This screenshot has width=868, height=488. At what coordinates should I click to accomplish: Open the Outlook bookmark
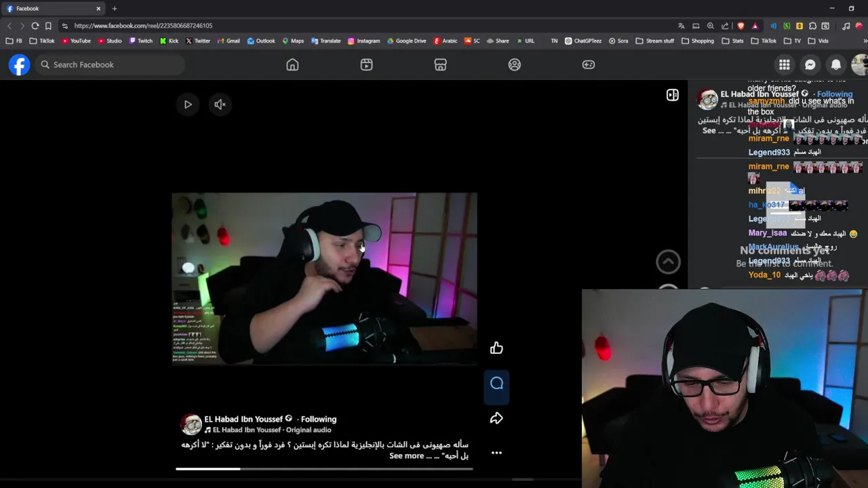click(x=261, y=41)
